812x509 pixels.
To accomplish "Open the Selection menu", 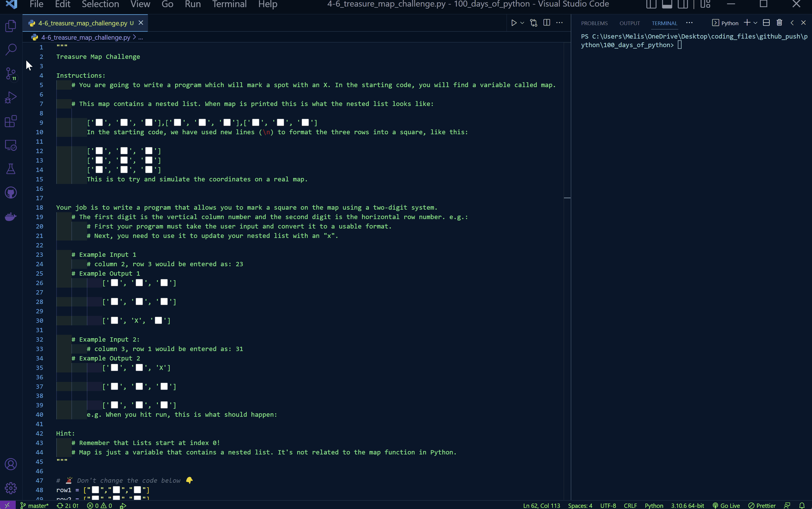I will tap(100, 4).
